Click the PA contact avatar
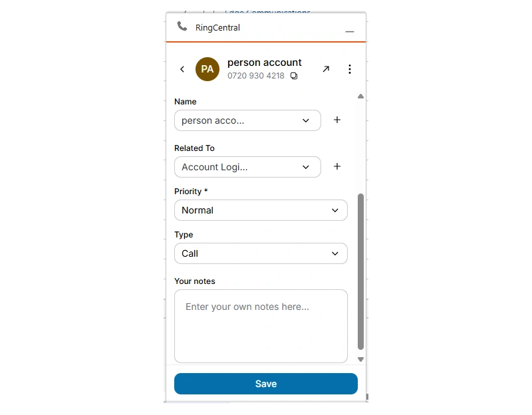The height and width of the screenshot is (415, 532). pos(207,69)
